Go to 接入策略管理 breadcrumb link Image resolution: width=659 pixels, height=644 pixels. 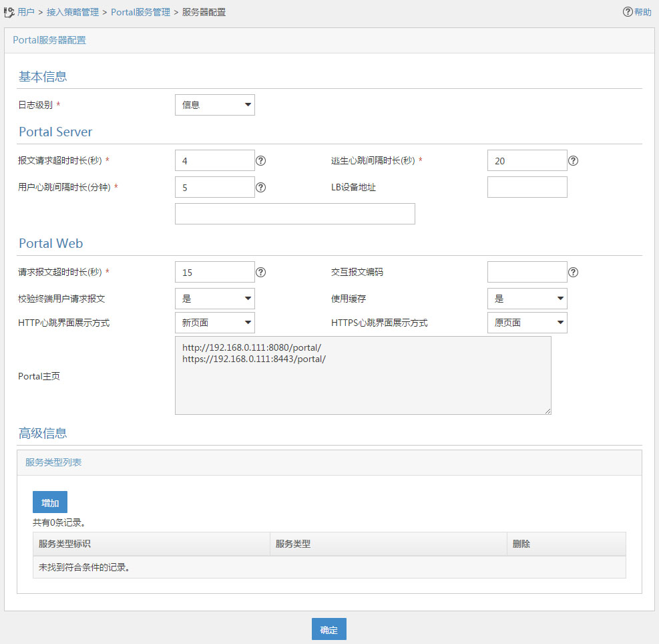pos(73,12)
